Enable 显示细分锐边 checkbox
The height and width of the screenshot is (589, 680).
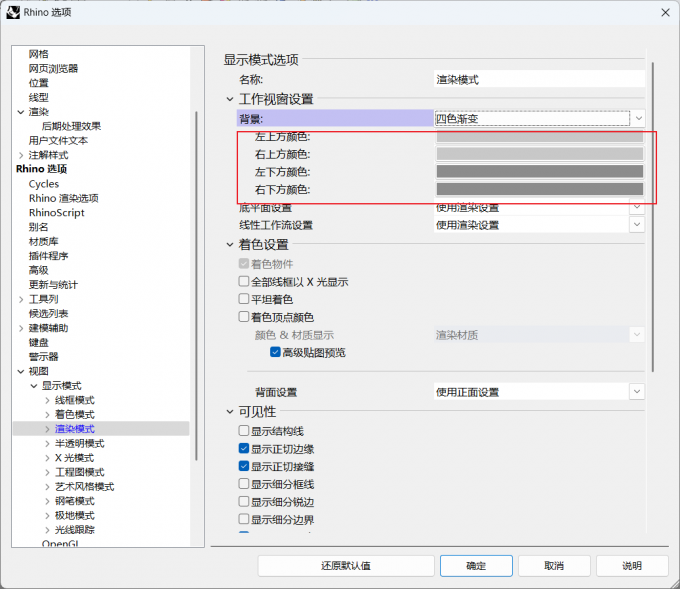point(244,501)
